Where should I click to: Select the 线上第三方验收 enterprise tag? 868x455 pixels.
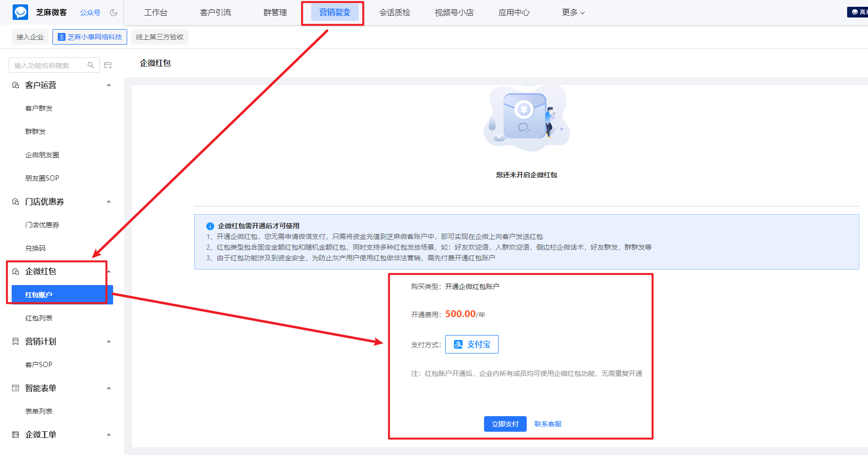click(160, 37)
